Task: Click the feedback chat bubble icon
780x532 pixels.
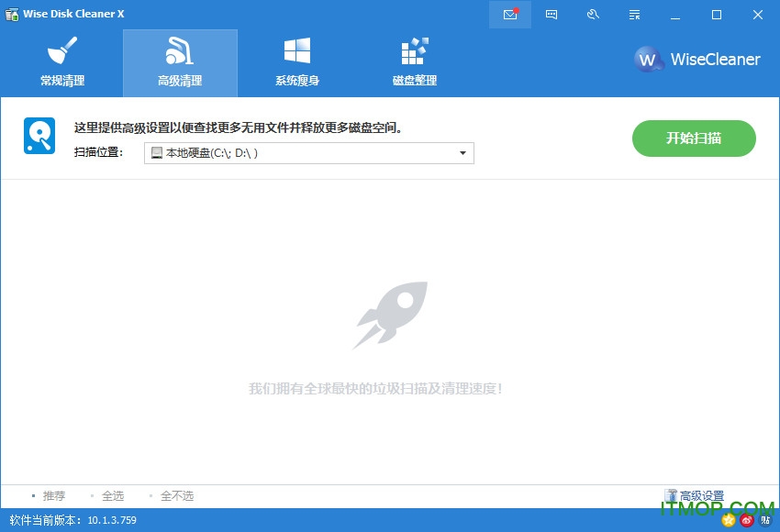Action: click(x=552, y=15)
